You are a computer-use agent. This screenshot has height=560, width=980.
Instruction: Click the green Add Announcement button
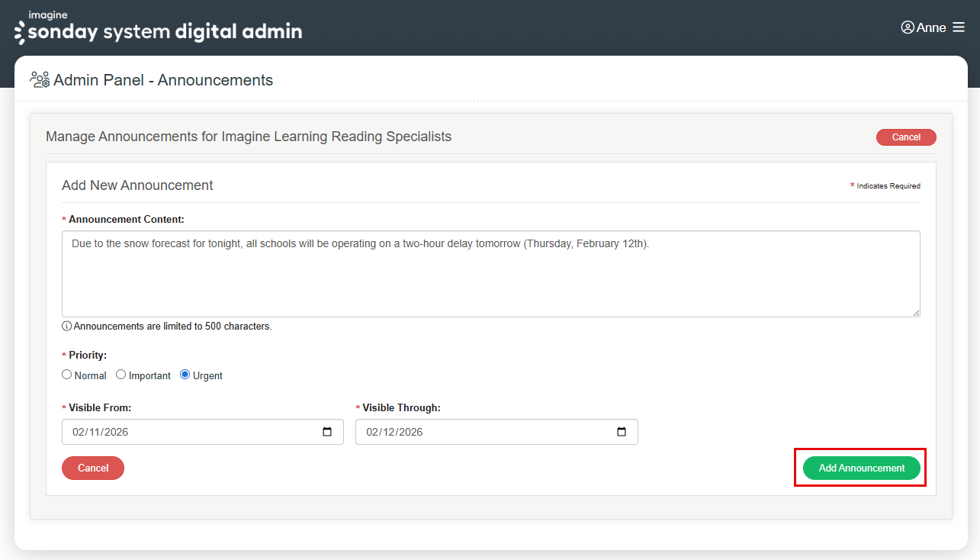(x=861, y=468)
